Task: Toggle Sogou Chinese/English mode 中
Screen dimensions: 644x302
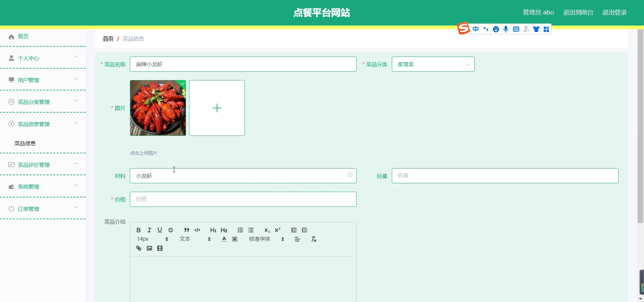Action: 476,29
